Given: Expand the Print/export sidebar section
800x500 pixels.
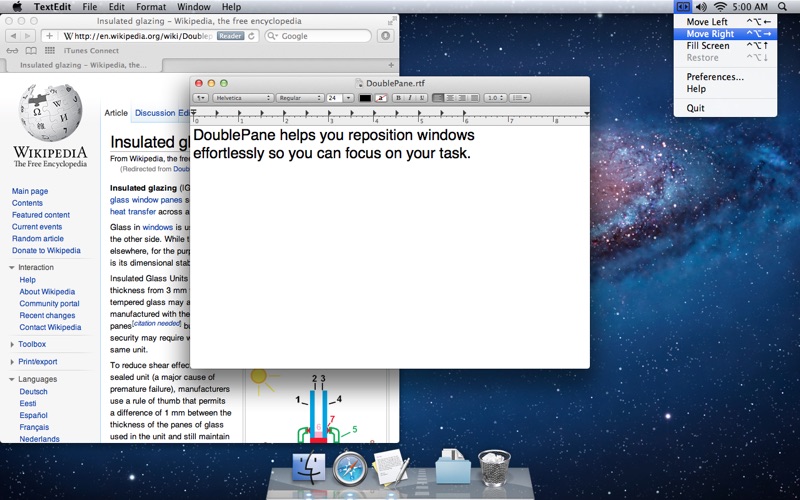Looking at the screenshot, I should (x=12, y=362).
